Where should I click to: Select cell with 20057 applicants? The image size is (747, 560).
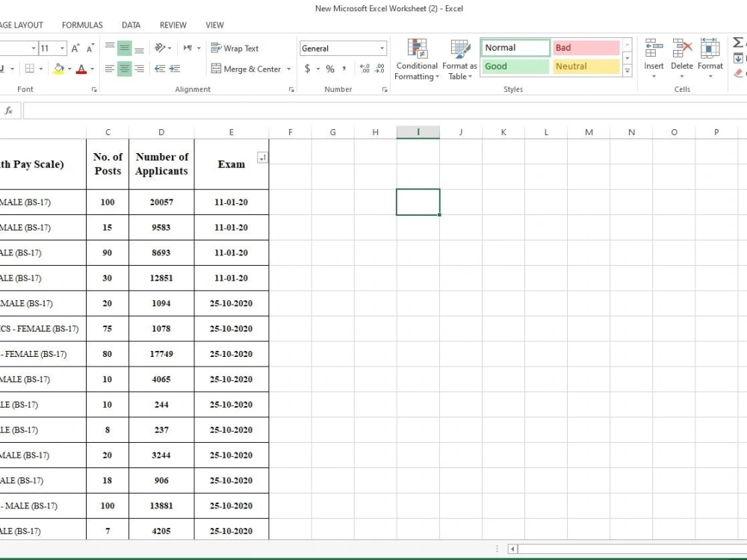(161, 202)
